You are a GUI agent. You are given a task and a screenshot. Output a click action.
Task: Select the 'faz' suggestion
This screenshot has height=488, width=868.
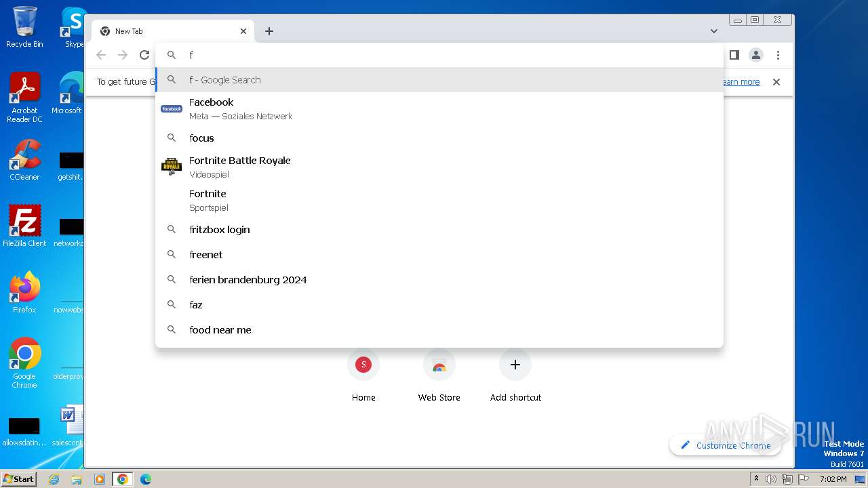coord(439,305)
